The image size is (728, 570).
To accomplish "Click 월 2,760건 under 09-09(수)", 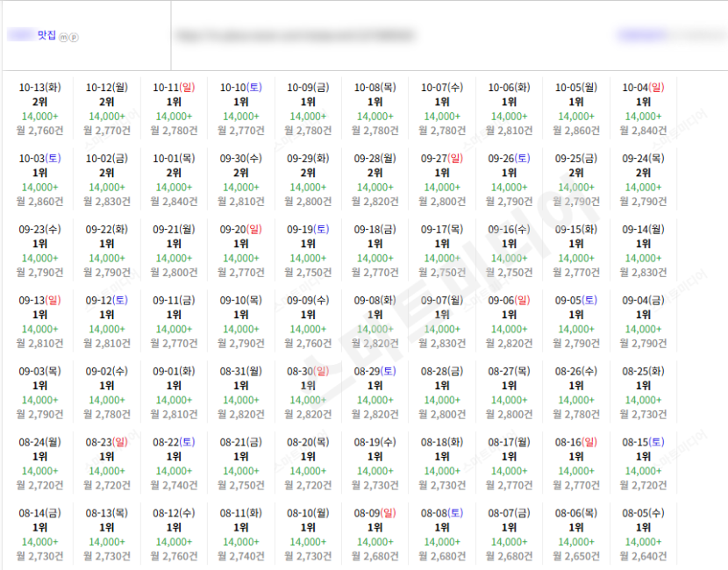I will click(308, 344).
